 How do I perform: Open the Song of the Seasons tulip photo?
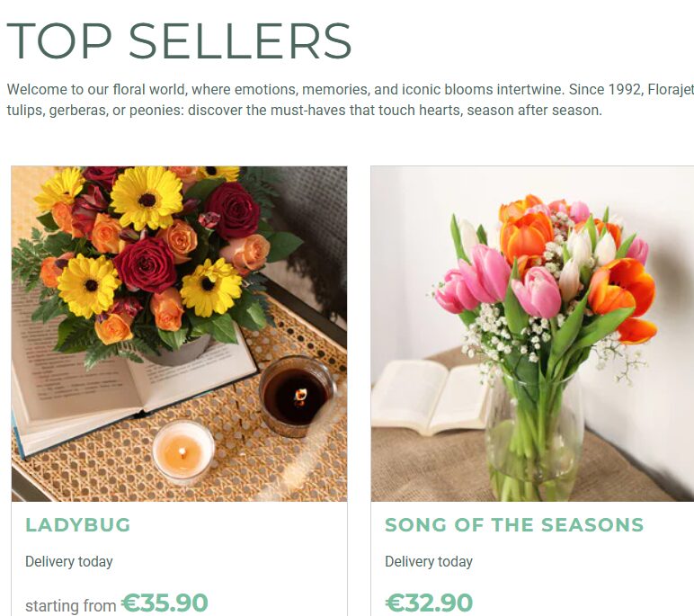point(532,333)
